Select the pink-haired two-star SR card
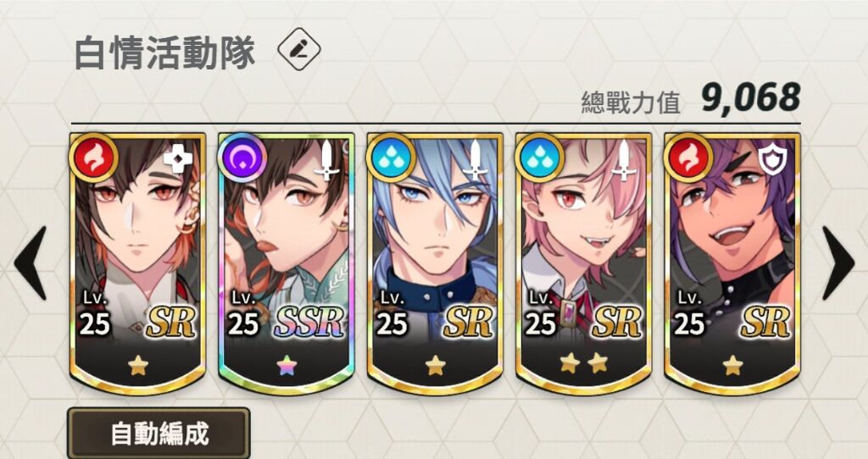 (583, 263)
